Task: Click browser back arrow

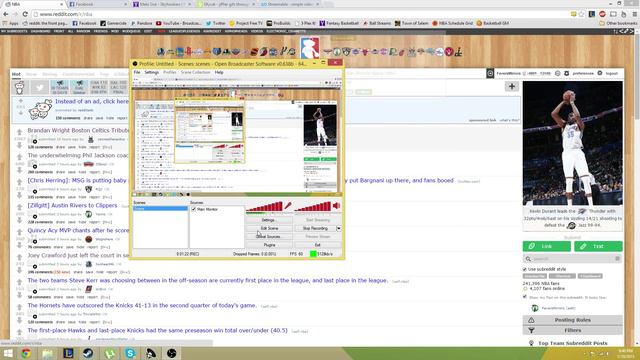Action: click(x=6, y=14)
